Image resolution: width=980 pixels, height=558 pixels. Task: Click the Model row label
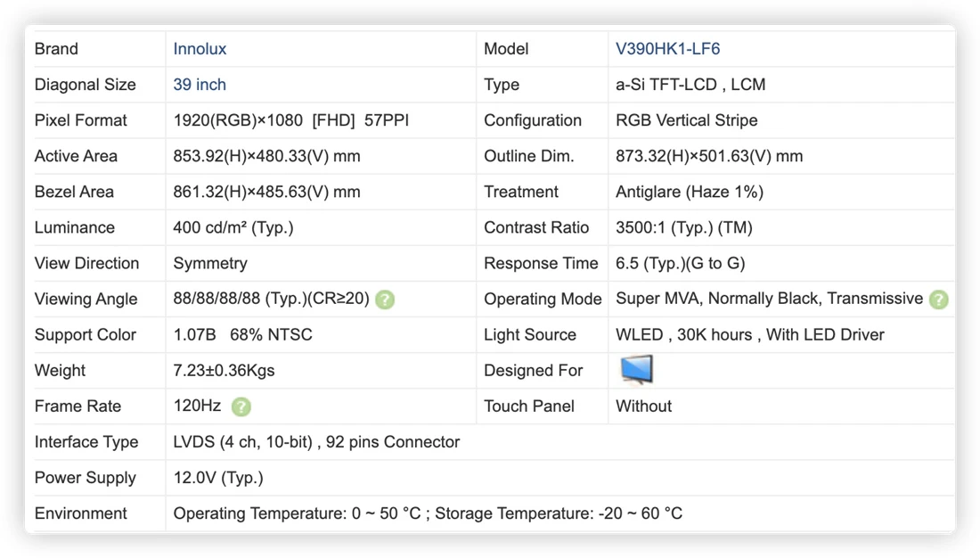[x=506, y=49]
